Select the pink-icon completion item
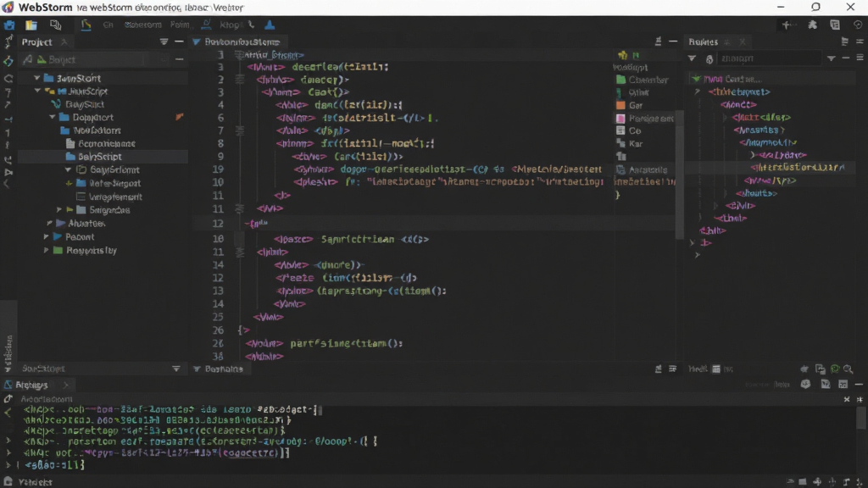Viewport: 868px width, 488px height. [645, 119]
